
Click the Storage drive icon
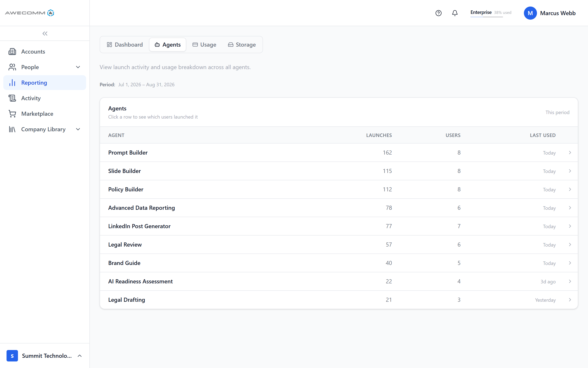pyautogui.click(x=231, y=45)
